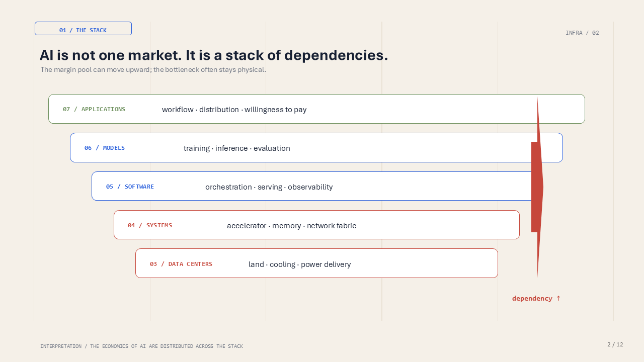Select 'orchestration · serving · observability' text
Image resolution: width=644 pixels, height=362 pixels.
point(269,187)
